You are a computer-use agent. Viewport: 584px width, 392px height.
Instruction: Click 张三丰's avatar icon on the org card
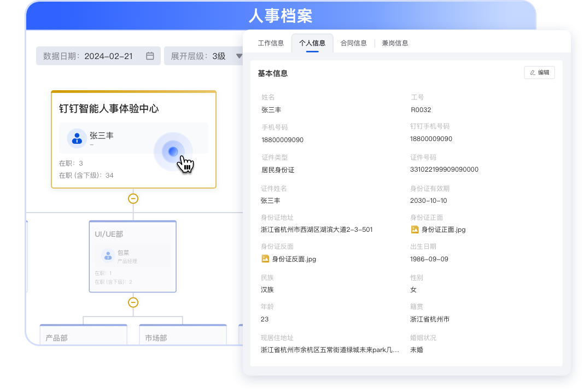coord(75,138)
